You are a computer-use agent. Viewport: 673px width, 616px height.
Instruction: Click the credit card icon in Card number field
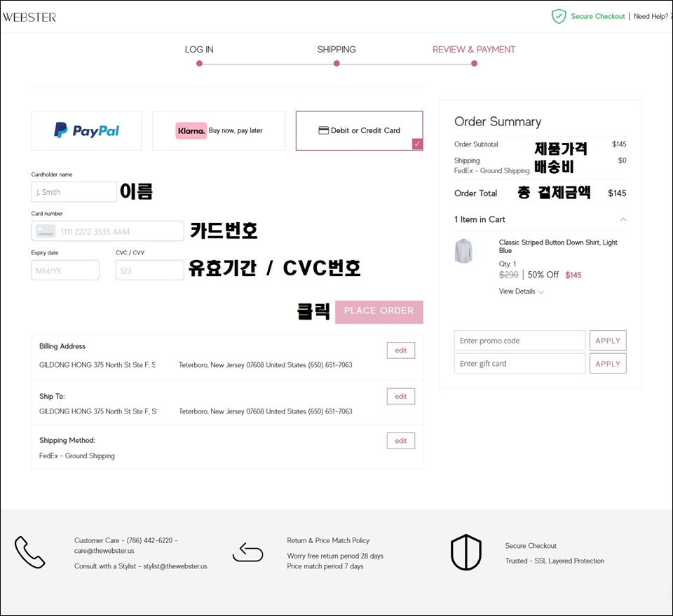coord(46,231)
